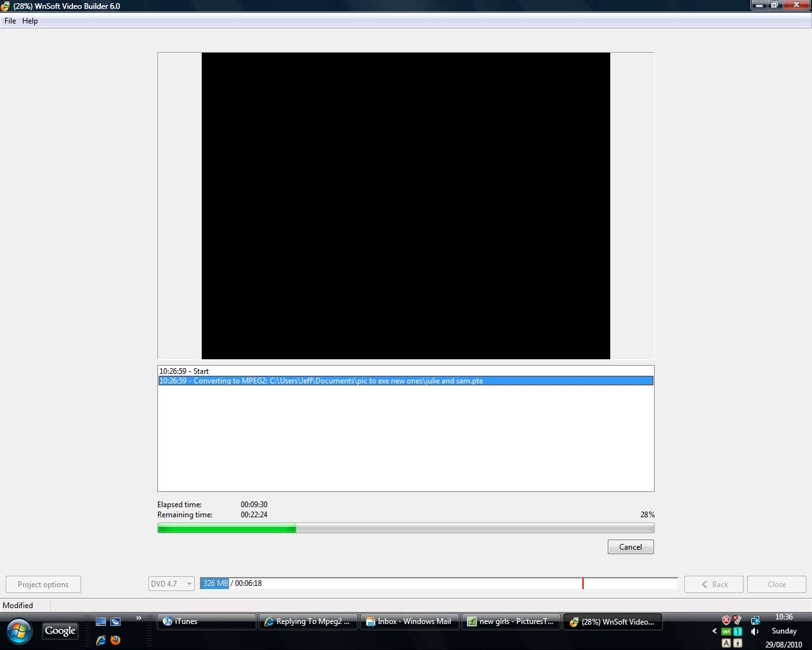Go Back to previous step
812x650 pixels.
(714, 585)
